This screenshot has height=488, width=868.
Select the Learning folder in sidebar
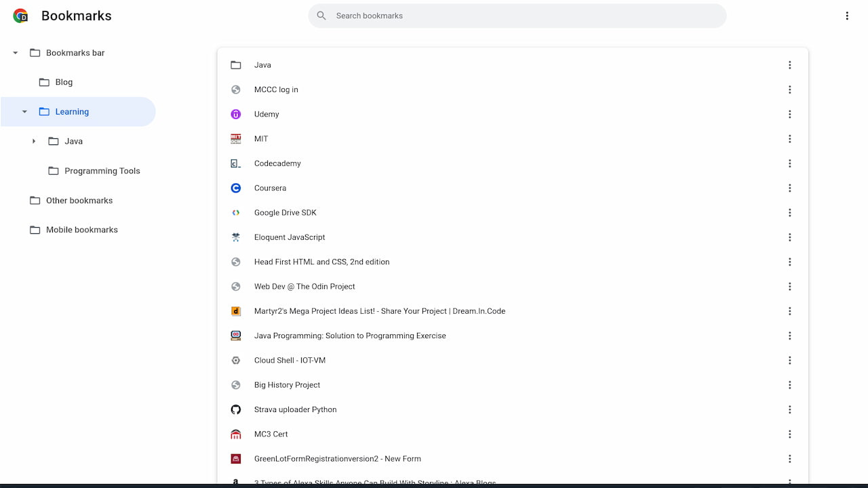[x=72, y=112]
